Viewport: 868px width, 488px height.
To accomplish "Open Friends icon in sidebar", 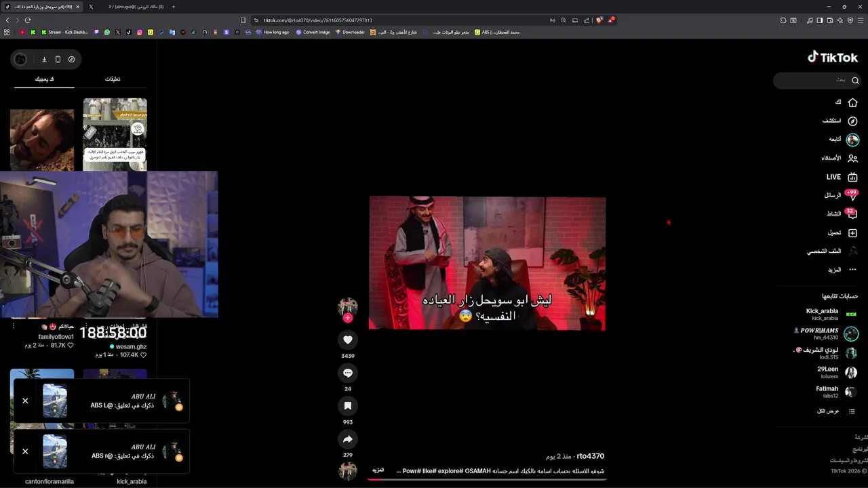I will tap(852, 158).
